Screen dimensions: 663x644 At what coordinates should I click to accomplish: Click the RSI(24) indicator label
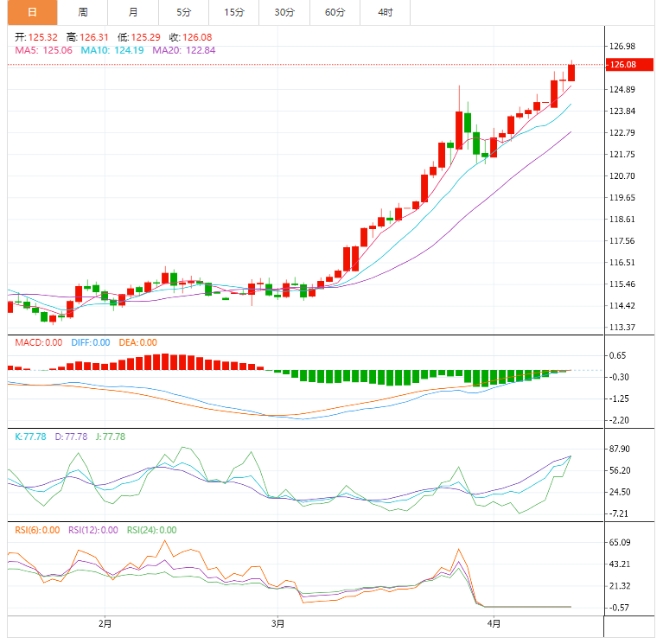151,531
